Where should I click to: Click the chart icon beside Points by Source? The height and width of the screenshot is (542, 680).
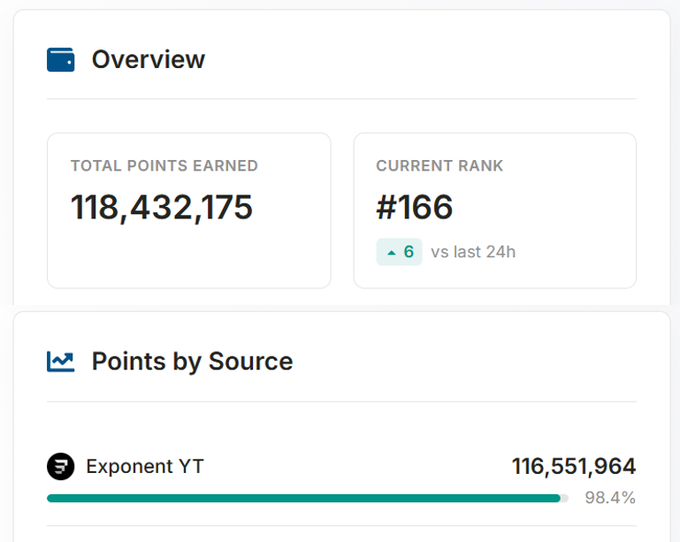pos(61,362)
